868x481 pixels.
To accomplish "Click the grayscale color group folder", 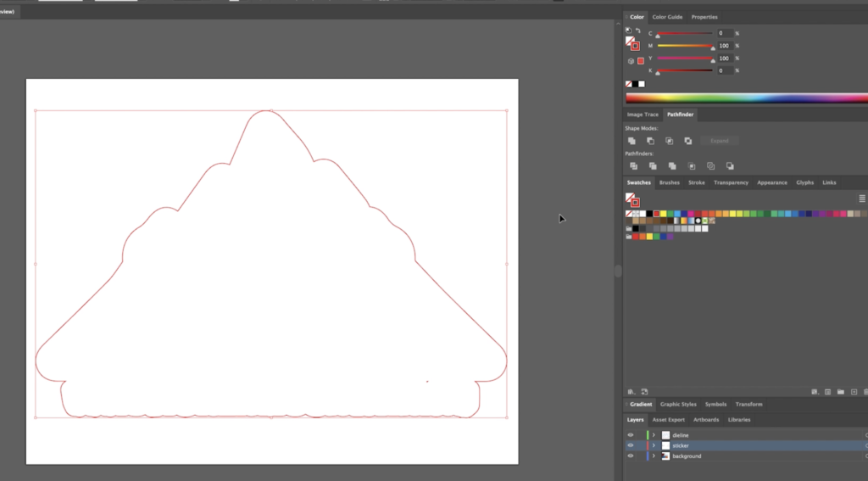I will (629, 228).
